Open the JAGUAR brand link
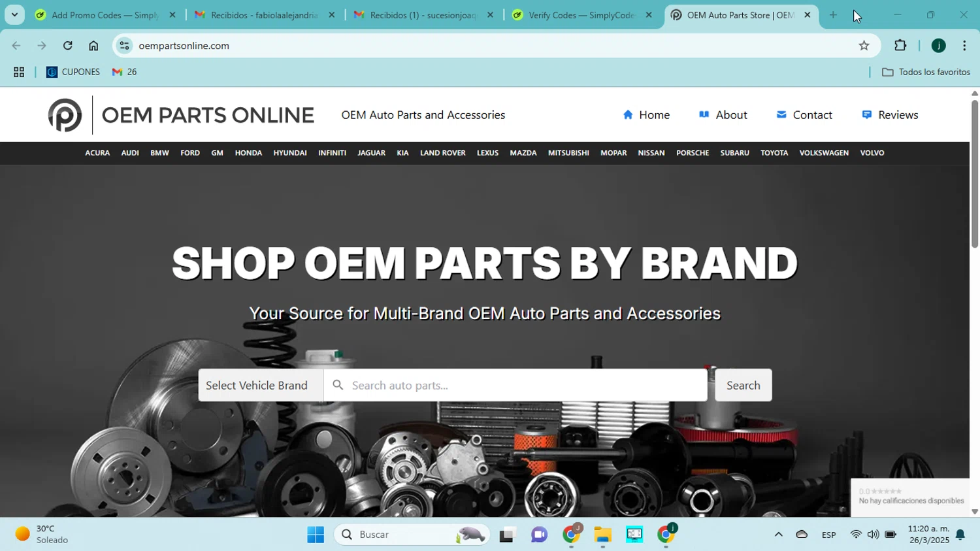The height and width of the screenshot is (551, 980). tap(371, 153)
